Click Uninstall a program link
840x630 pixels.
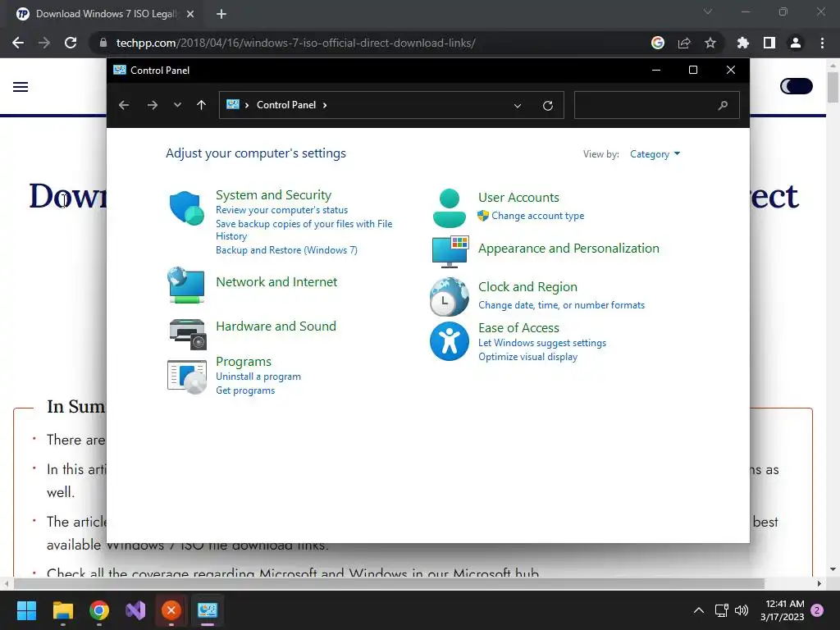coord(258,377)
